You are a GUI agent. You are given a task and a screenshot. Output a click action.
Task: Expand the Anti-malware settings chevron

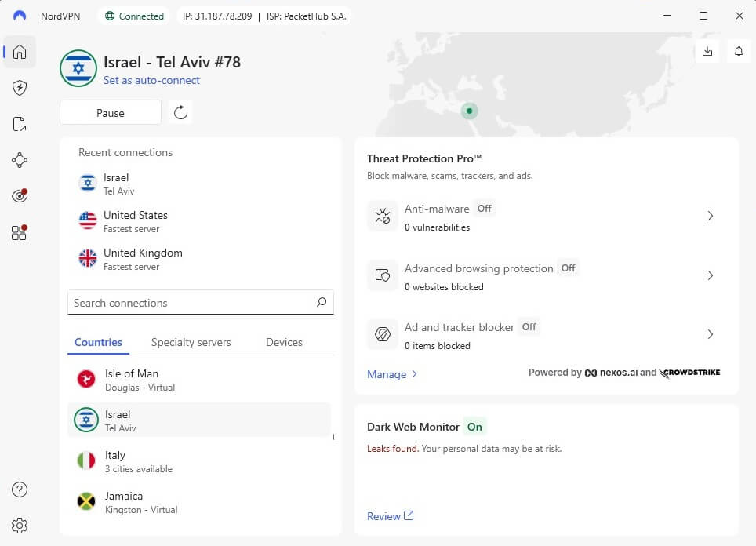[711, 216]
